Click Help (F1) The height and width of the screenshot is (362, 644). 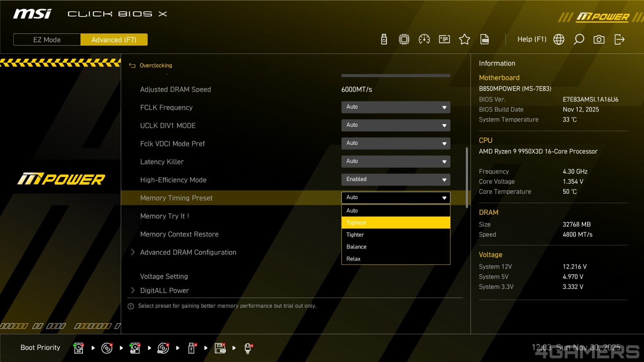point(532,39)
